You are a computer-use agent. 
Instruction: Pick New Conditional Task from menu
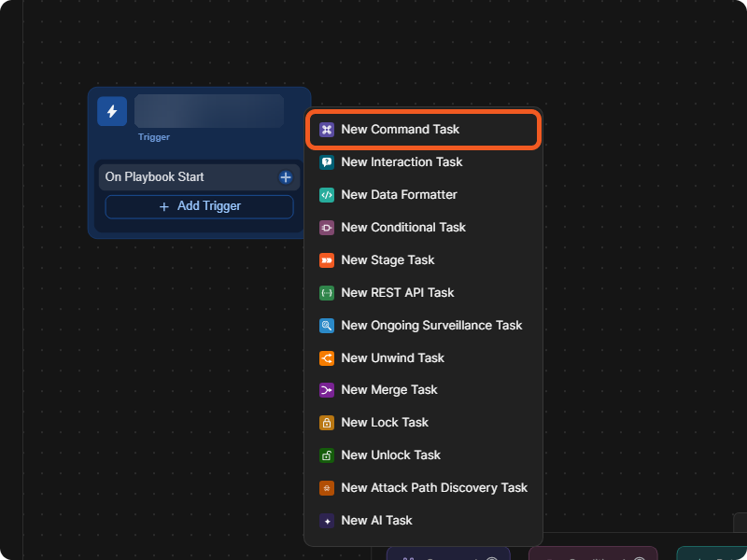(423, 228)
